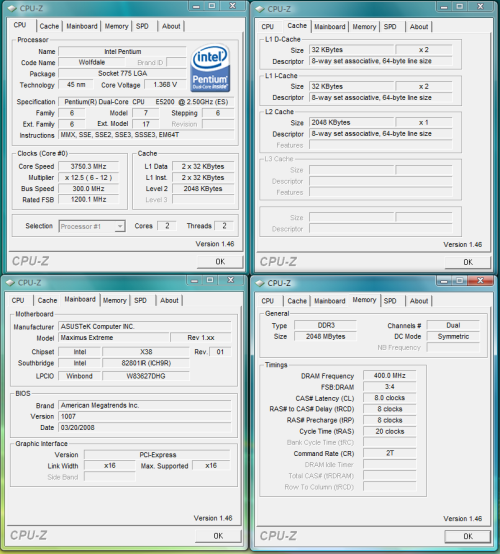
Task: Click Bus Speed value 300.0 MHz
Action: point(88,189)
